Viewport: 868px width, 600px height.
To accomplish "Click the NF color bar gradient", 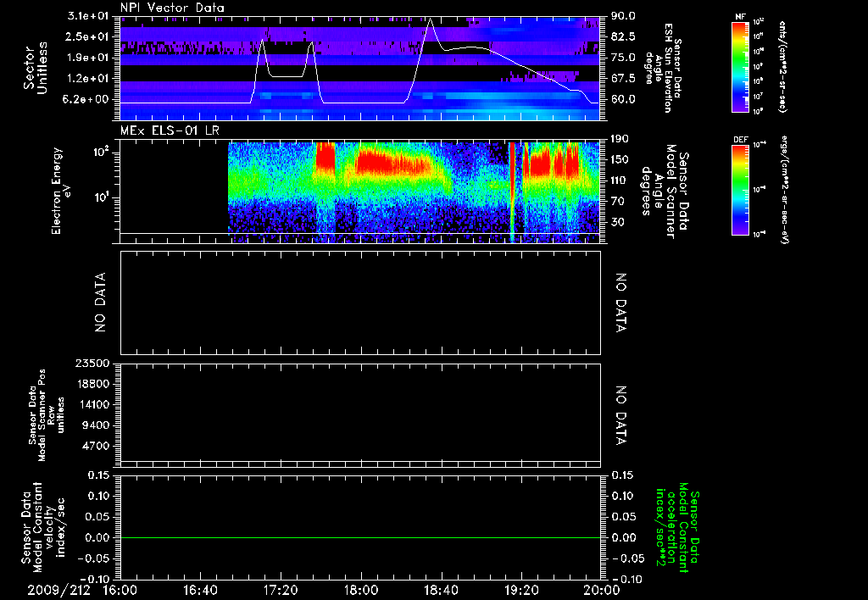I will [741, 66].
